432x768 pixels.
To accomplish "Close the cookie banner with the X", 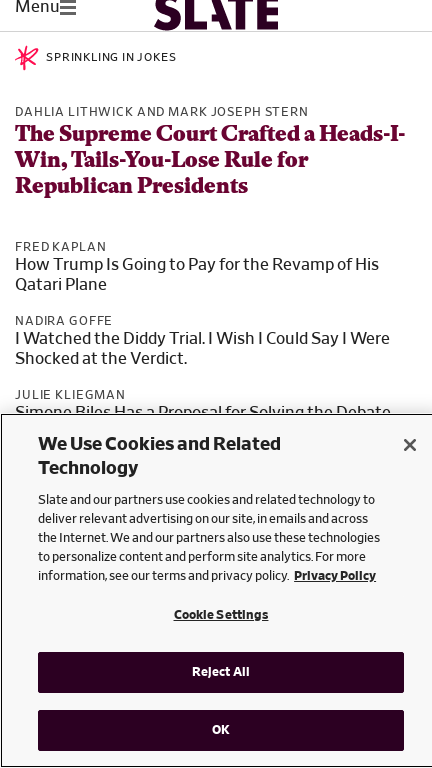I will tap(410, 445).
